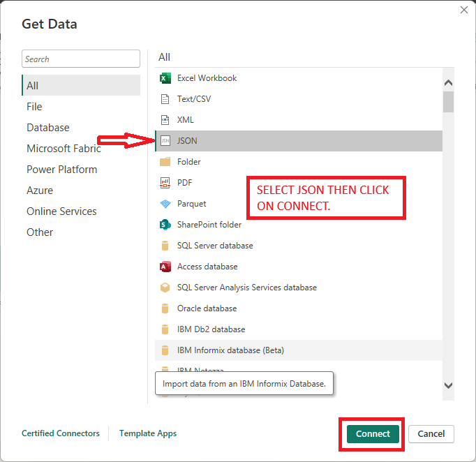The width and height of the screenshot is (476, 462).
Task: Click the Oracle database icon
Action: point(165,308)
